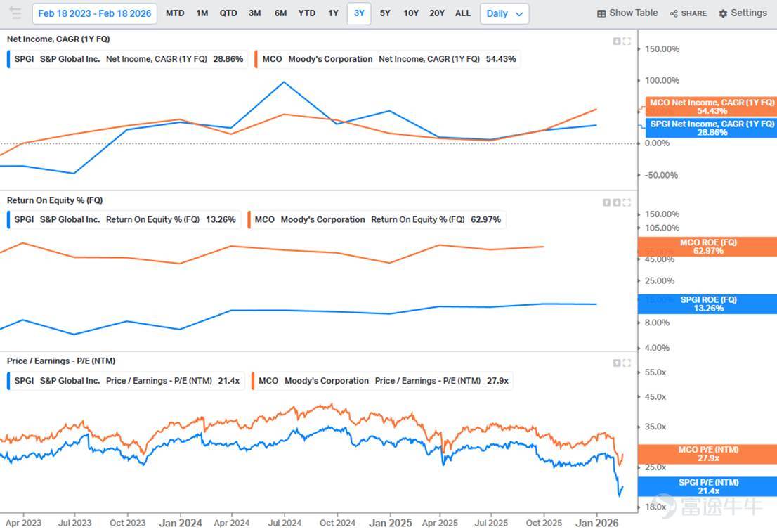This screenshot has height=532, width=777.
Task: Switch to the QTD range
Action: click(228, 13)
